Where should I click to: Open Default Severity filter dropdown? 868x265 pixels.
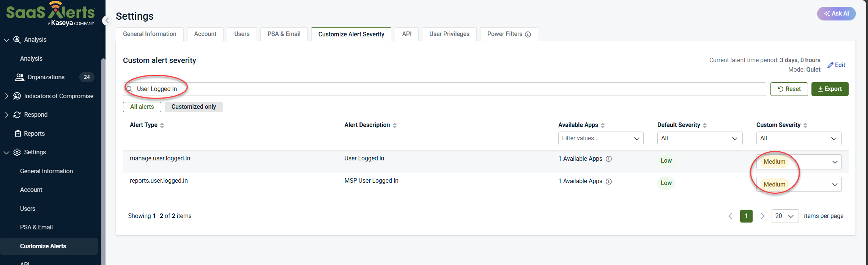(699, 138)
